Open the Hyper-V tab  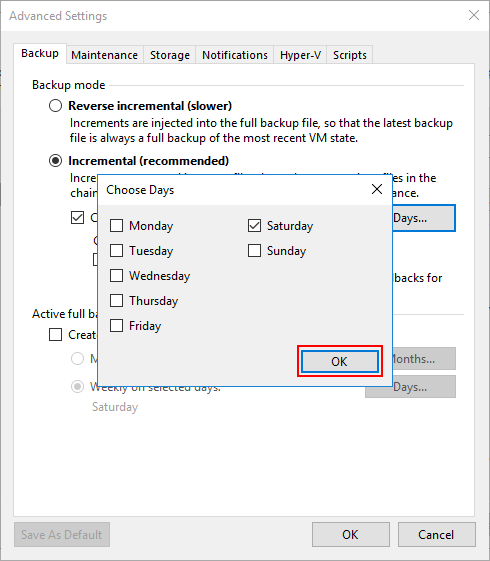pos(300,55)
